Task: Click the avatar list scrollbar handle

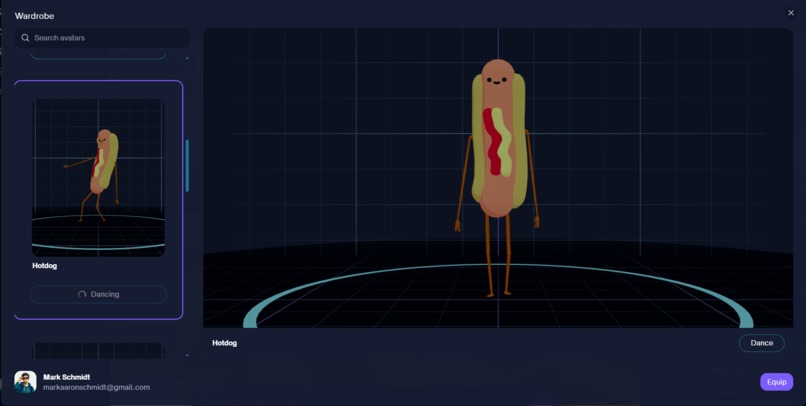Action: (x=187, y=165)
